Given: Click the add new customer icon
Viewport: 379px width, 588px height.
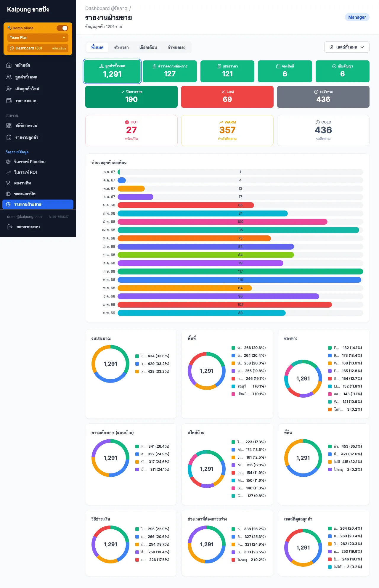Looking at the screenshot, I should pos(9,89).
